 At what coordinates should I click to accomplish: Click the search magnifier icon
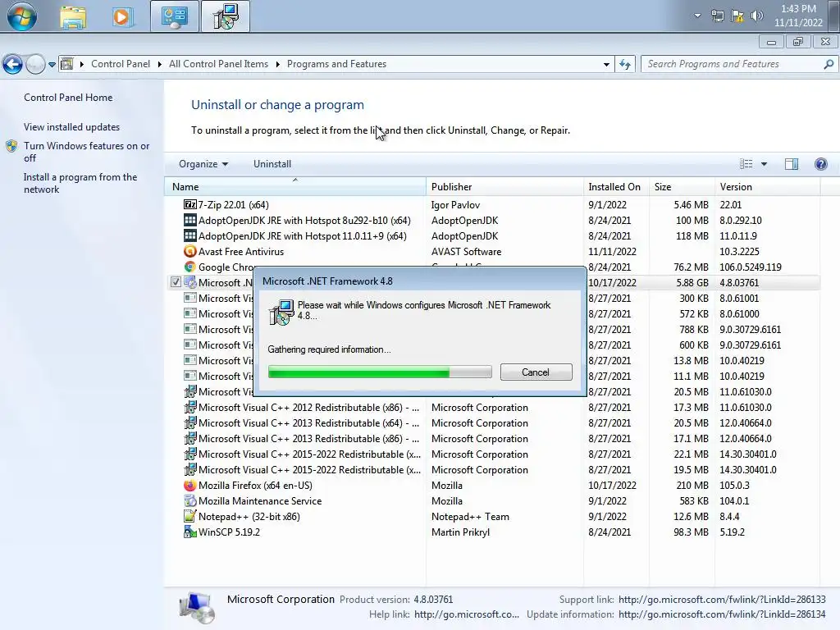[829, 64]
